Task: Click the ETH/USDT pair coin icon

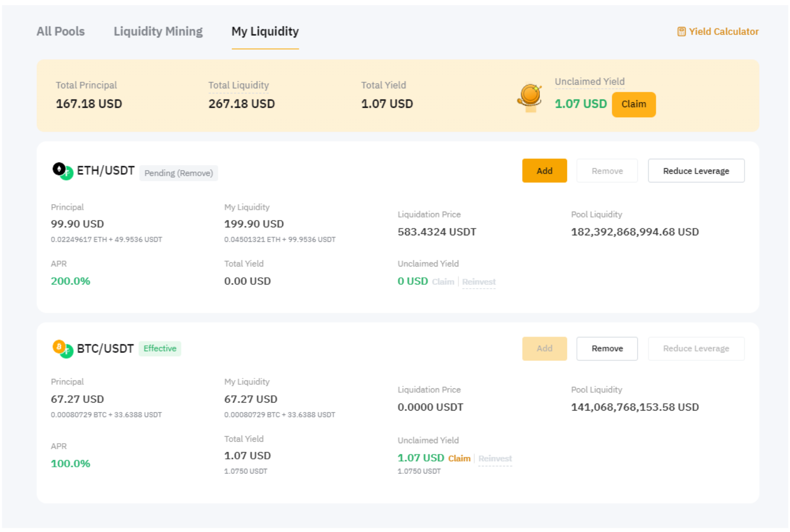Action: (62, 171)
